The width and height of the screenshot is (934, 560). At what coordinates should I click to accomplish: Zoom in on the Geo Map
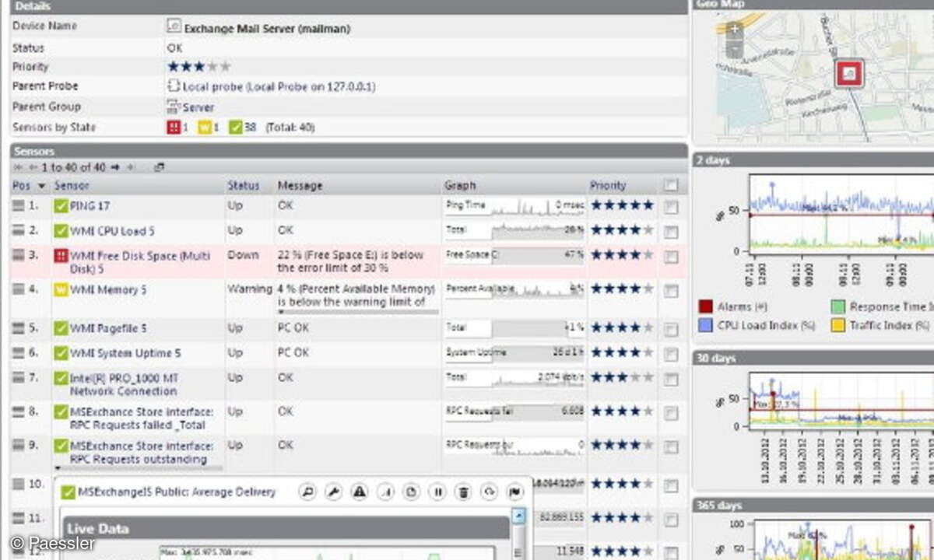pos(735,30)
